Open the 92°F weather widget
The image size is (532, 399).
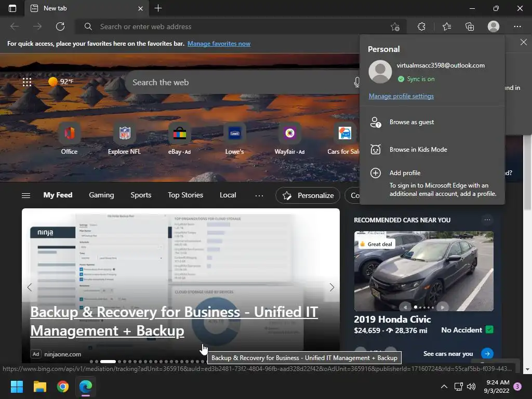point(61,82)
